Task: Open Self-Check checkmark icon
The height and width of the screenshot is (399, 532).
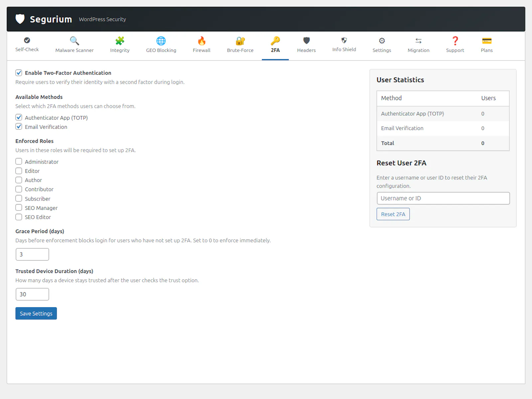Action: tap(27, 40)
